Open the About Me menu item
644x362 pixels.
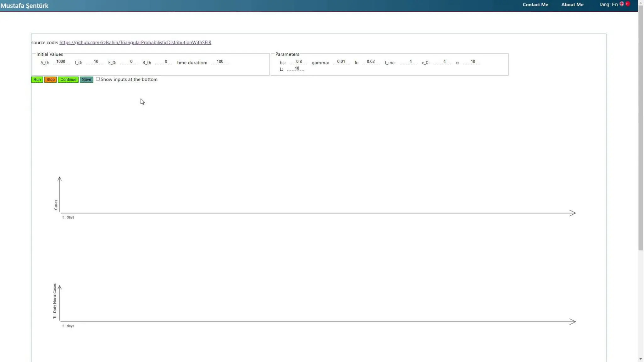[572, 5]
